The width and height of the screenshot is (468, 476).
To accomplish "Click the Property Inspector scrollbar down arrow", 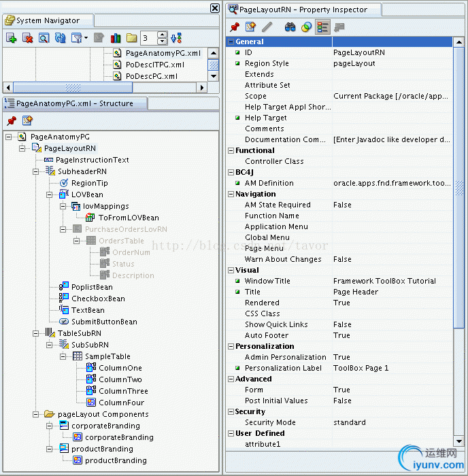I will pyautogui.click(x=459, y=441).
